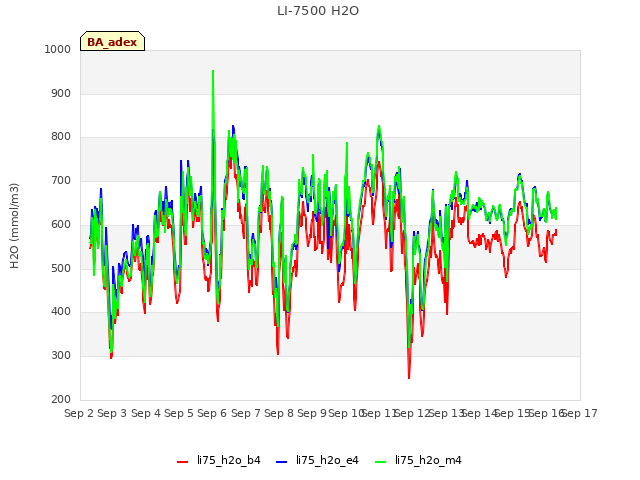Screen dimensions: 640x480
Task: Click the Sep 17 x-axis label
Action: pyautogui.click(x=580, y=413)
